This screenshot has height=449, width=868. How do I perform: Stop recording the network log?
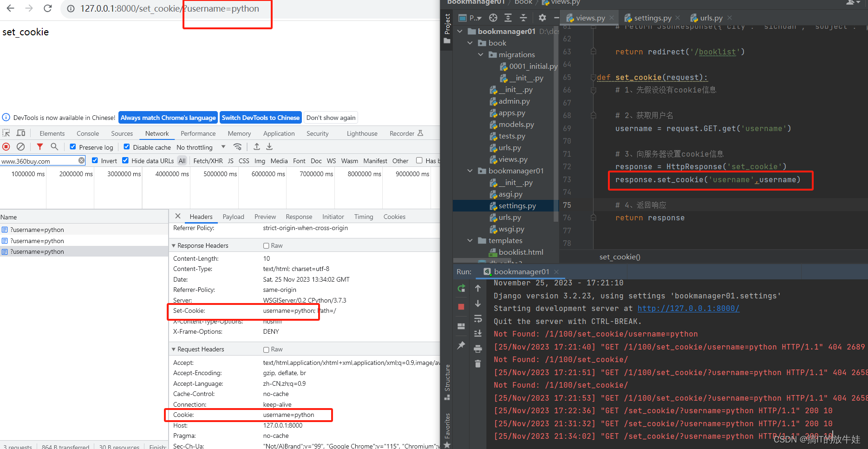(6, 147)
